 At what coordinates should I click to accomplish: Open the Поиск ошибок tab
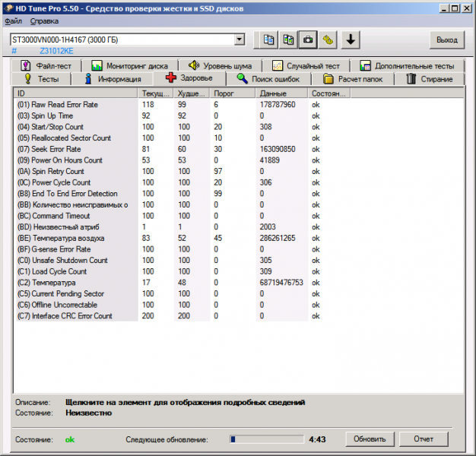(268, 79)
